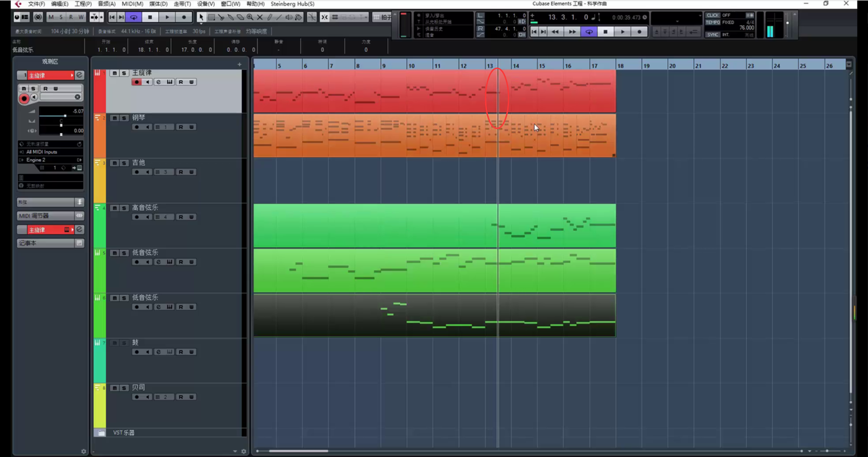Open the MIDI(M) menu

click(132, 4)
